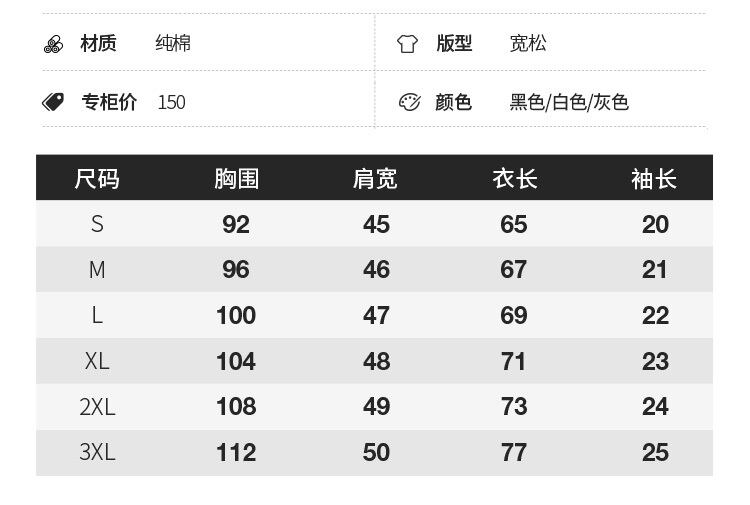750x505 pixels.
Task: Pick the 3XL size row label
Action: click(x=97, y=452)
